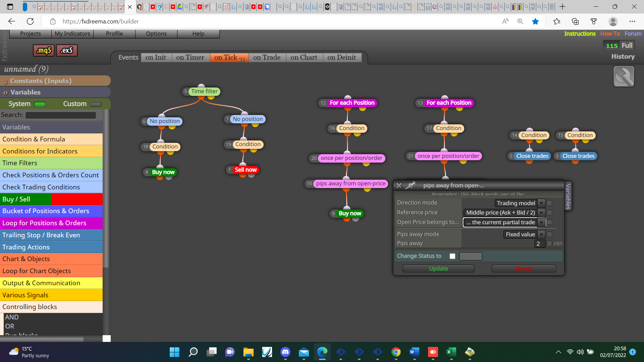The height and width of the screenshot is (362, 644).
Task: Expand the Constants (Inputs) section
Action: tap(55, 81)
